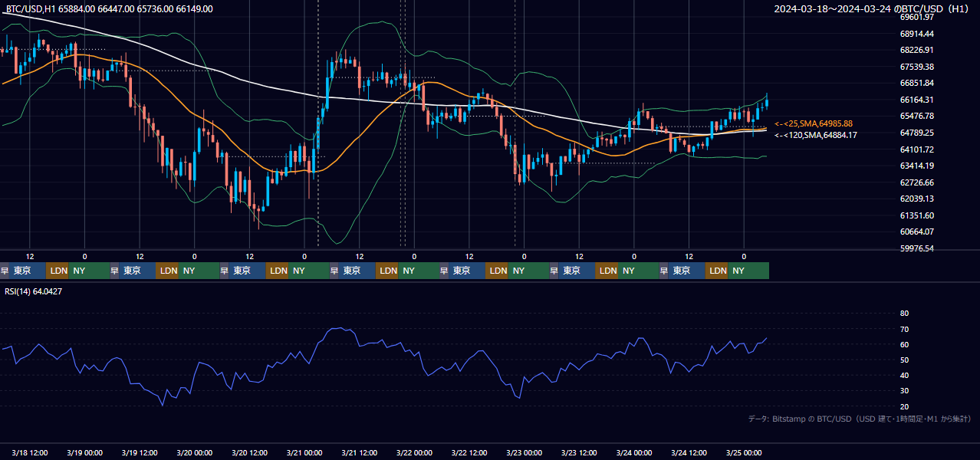The width and height of the screenshot is (980, 460).
Task: Click the 25 SMA 64985.88 label
Action: coord(814,123)
